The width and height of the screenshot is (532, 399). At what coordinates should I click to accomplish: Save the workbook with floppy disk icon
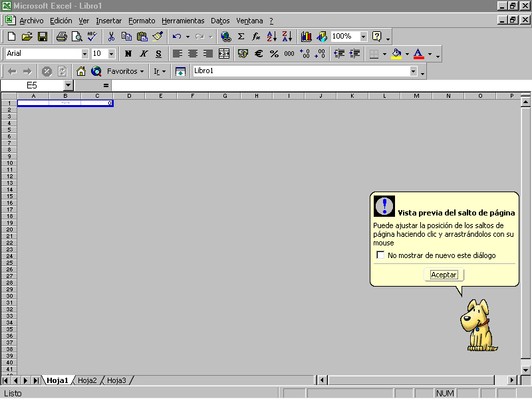(43, 37)
